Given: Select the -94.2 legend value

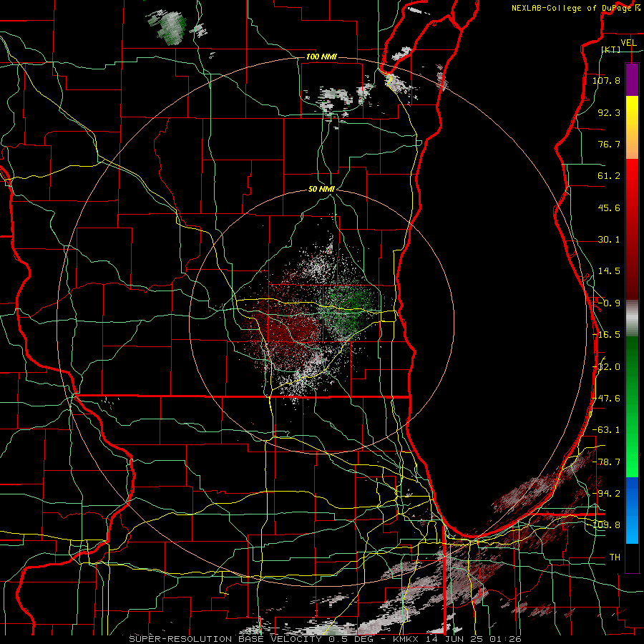Looking at the screenshot, I should [606, 494].
